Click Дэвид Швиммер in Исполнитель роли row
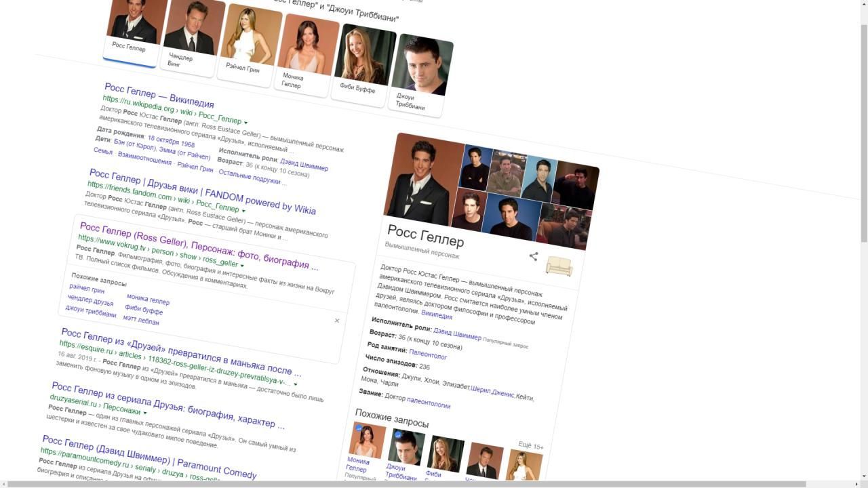868x488 pixels. point(457,334)
